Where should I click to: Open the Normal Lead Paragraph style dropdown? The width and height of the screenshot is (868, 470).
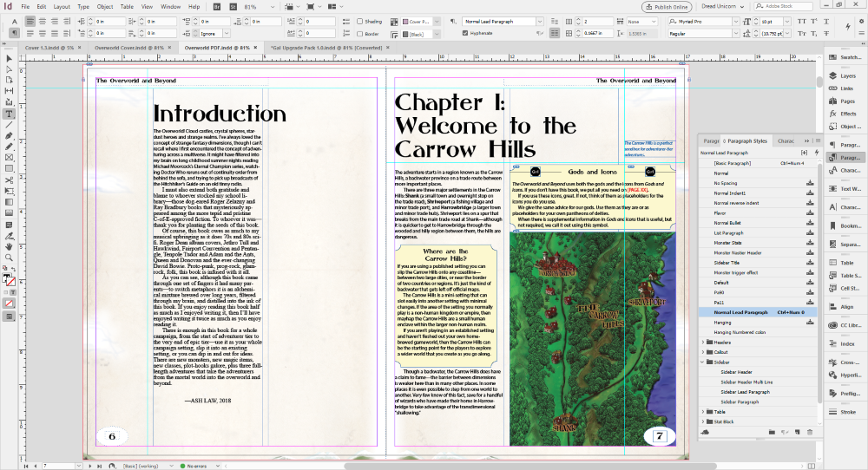tap(540, 22)
